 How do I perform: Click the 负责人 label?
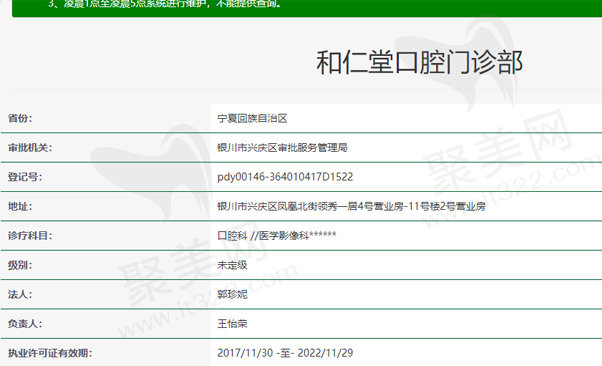pyautogui.click(x=25, y=324)
